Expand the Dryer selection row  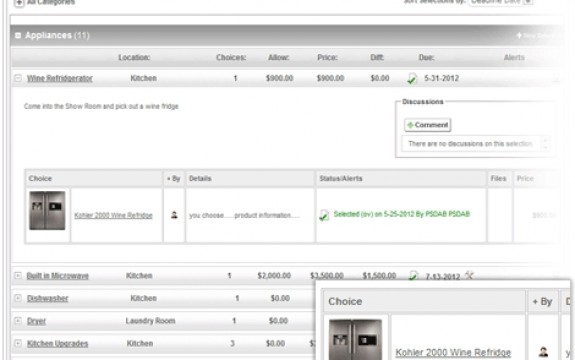coord(18,321)
